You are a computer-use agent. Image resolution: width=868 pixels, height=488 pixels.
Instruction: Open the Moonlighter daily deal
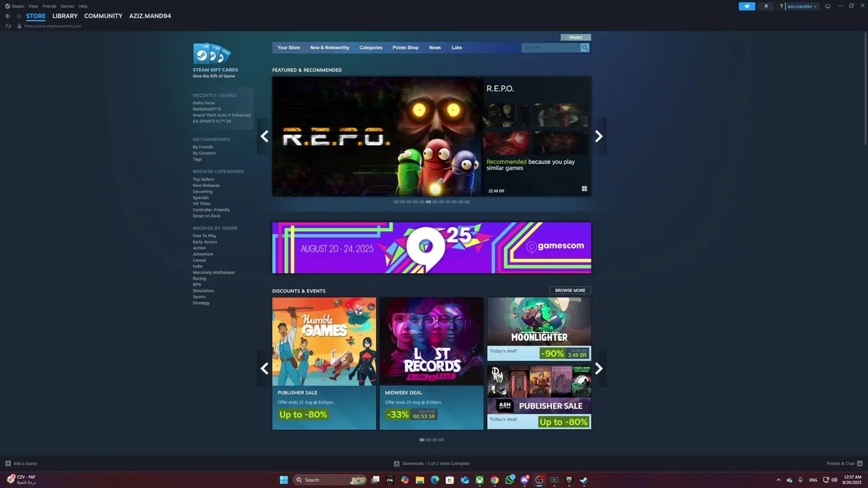539,329
